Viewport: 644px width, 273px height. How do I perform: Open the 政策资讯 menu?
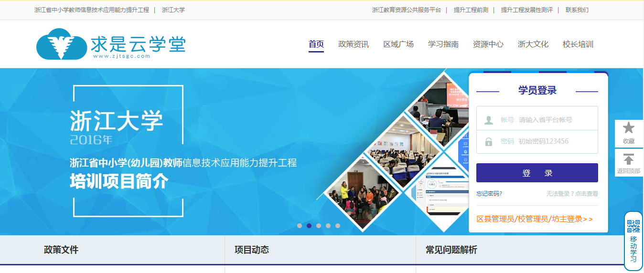pos(354,44)
